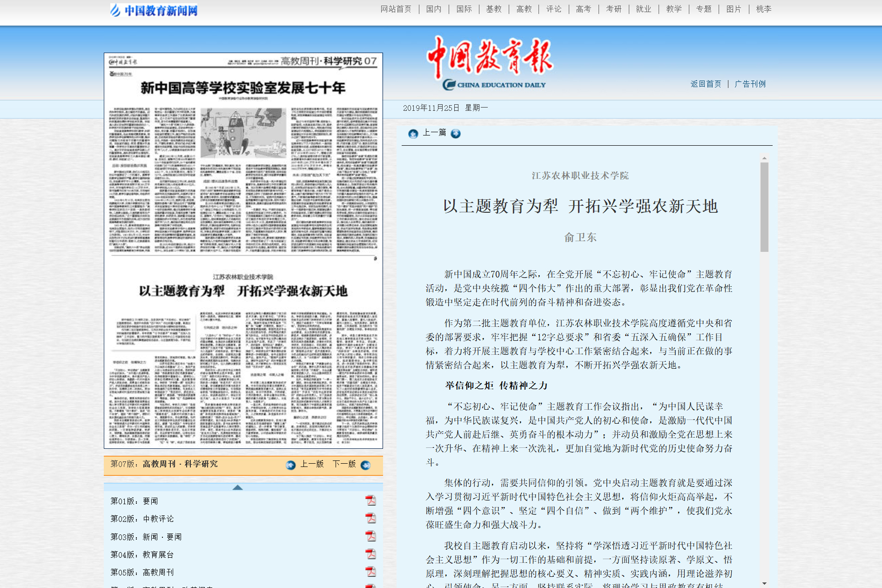The image size is (882, 588).
Task: Select 网站首页 in the top navigation
Action: [x=396, y=9]
